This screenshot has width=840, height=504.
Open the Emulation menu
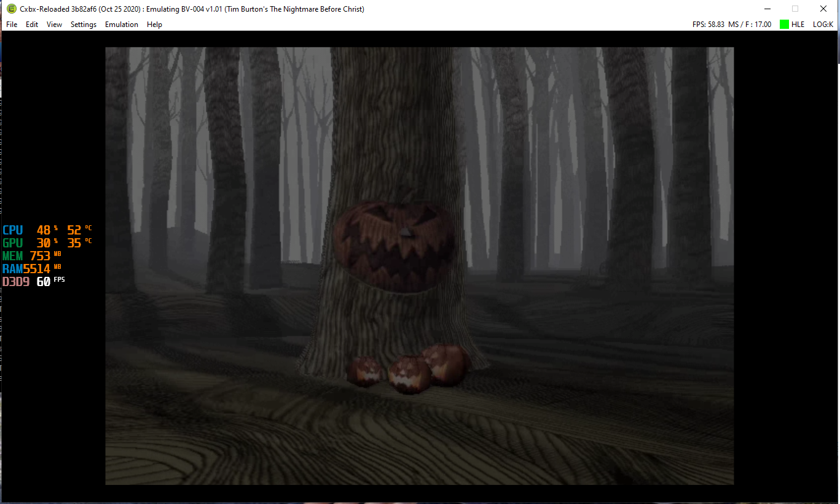pyautogui.click(x=122, y=25)
